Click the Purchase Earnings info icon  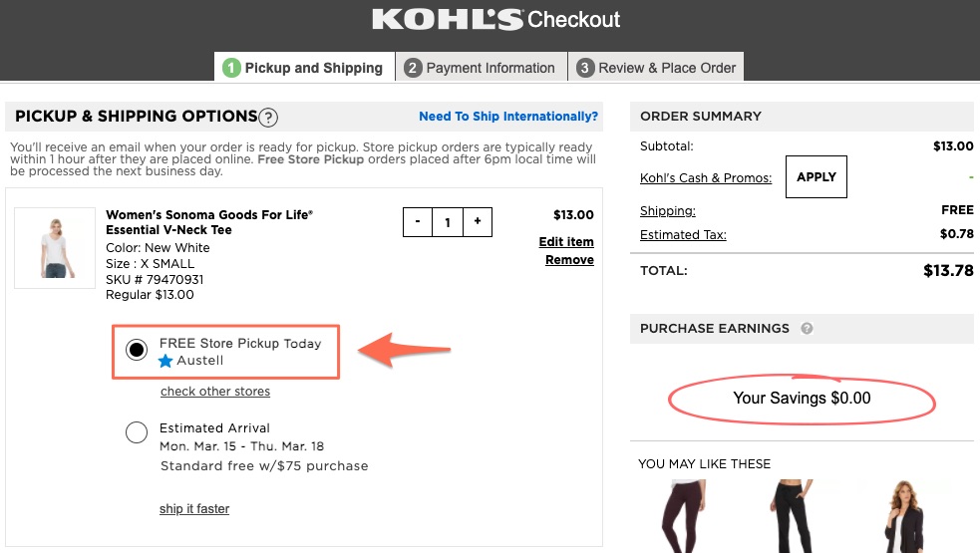coord(807,329)
